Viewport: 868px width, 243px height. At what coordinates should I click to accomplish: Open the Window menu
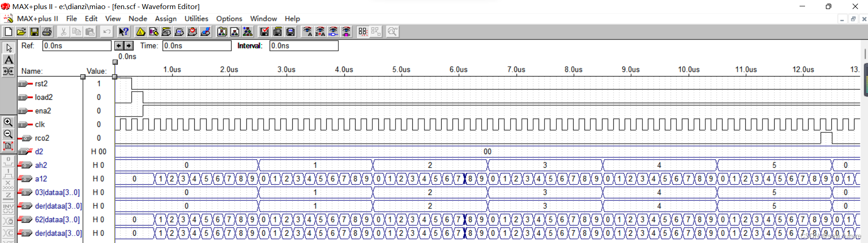(263, 19)
